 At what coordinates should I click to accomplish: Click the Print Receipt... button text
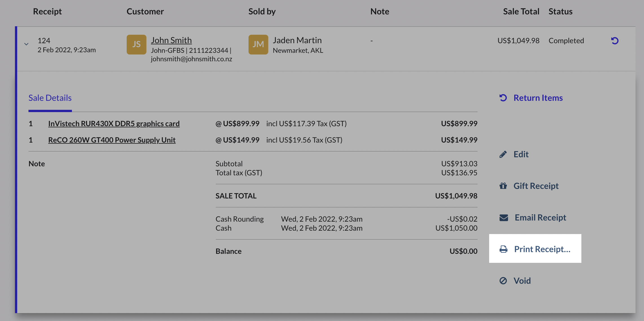point(542,249)
